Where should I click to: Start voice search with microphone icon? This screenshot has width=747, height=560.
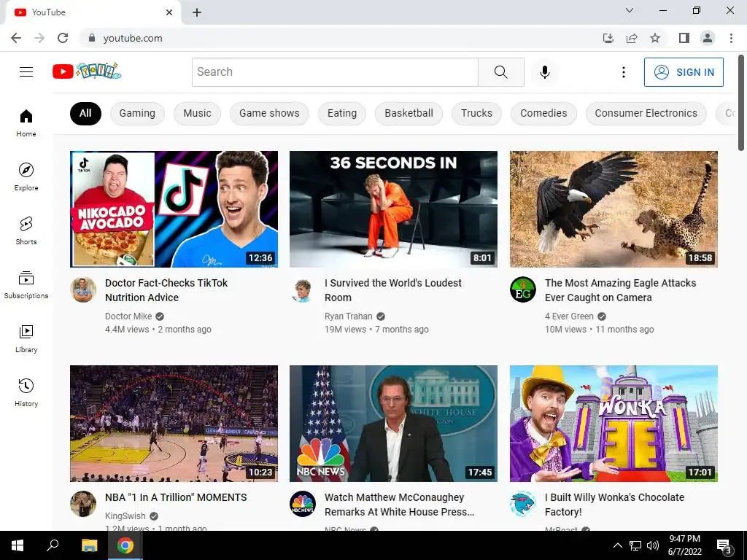(x=544, y=72)
